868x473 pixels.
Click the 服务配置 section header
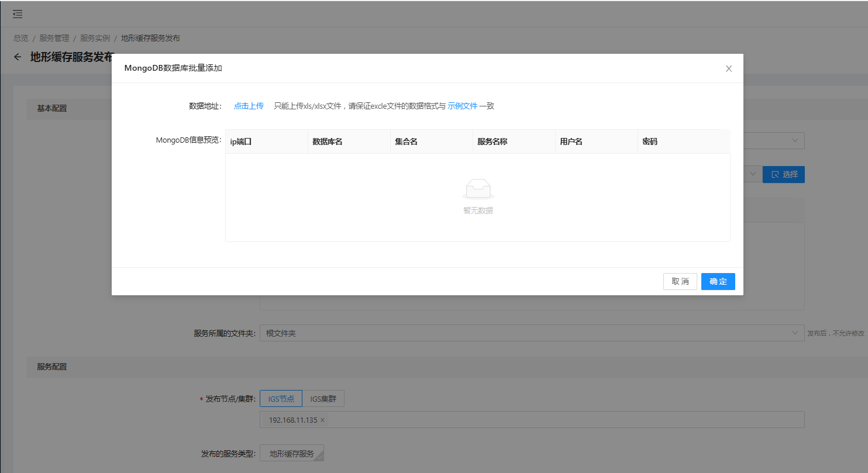point(52,367)
